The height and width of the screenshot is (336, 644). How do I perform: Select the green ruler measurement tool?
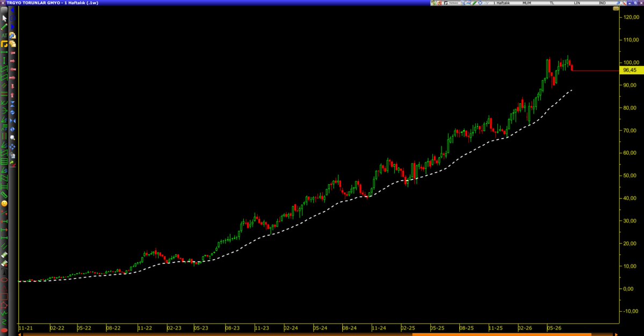point(4,195)
